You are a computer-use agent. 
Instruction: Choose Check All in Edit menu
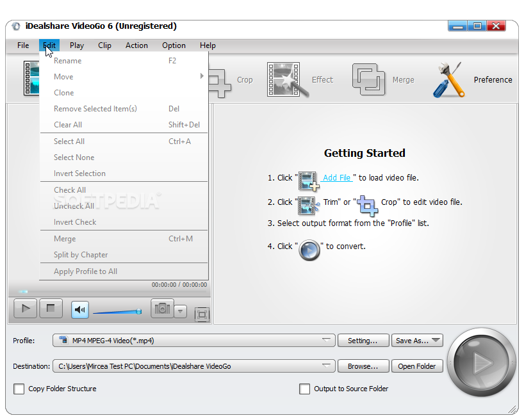tap(124, 190)
